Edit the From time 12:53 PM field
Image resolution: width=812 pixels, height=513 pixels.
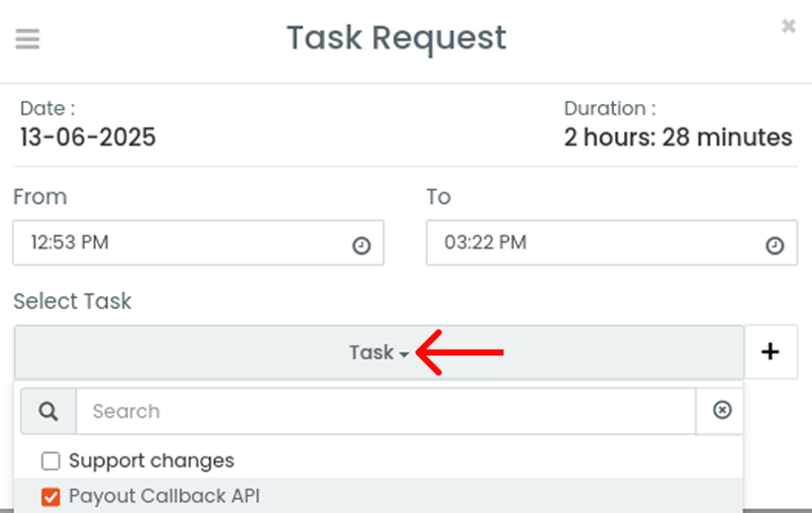[x=198, y=243]
